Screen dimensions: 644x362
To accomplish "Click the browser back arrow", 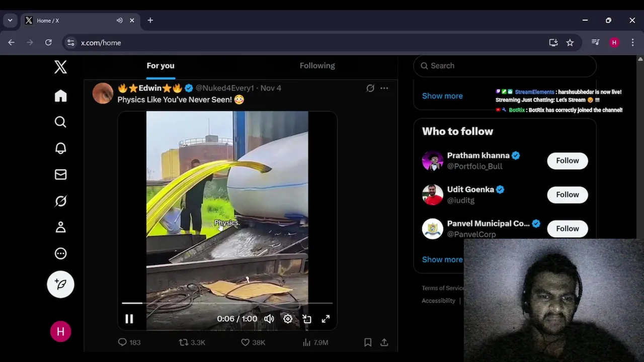I will 11,43.
